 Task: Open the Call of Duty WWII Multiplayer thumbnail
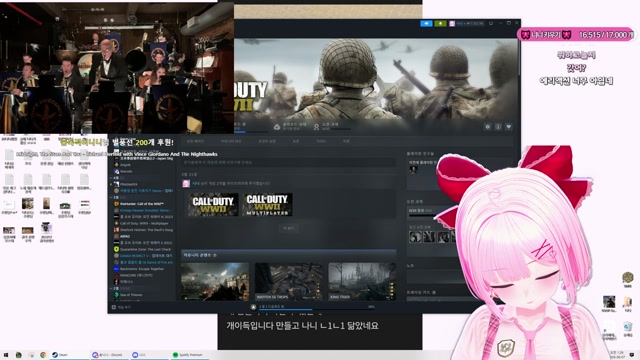[267, 204]
